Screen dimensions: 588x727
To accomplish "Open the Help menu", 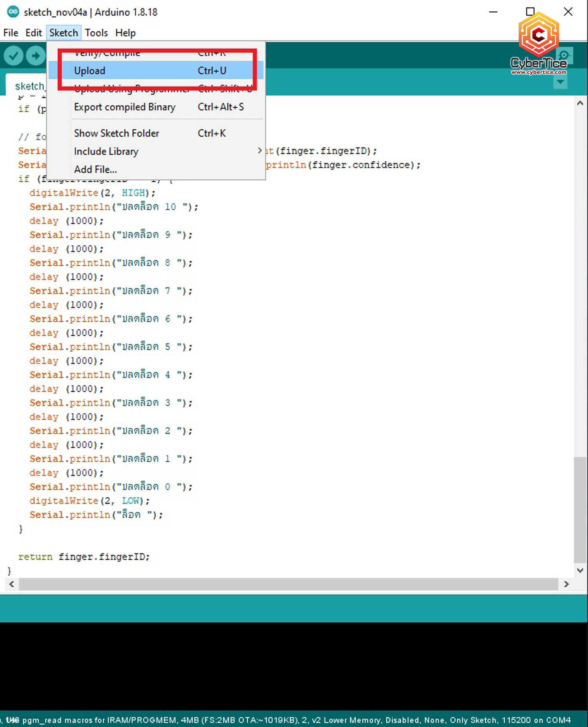I will coord(125,33).
